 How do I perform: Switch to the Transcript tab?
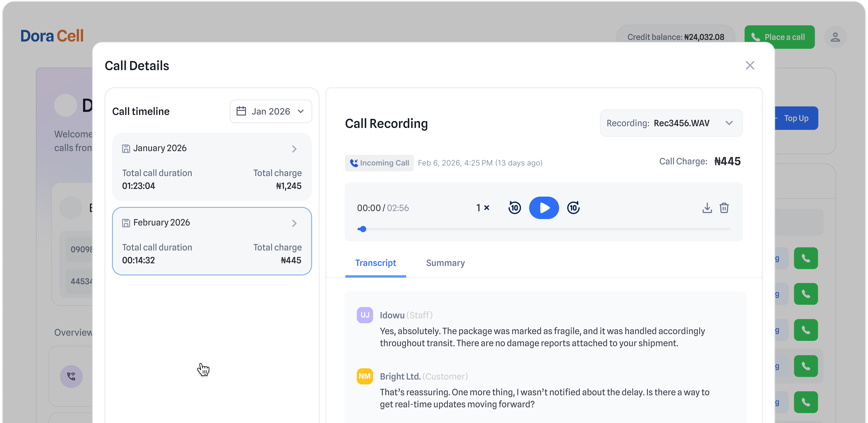point(375,263)
